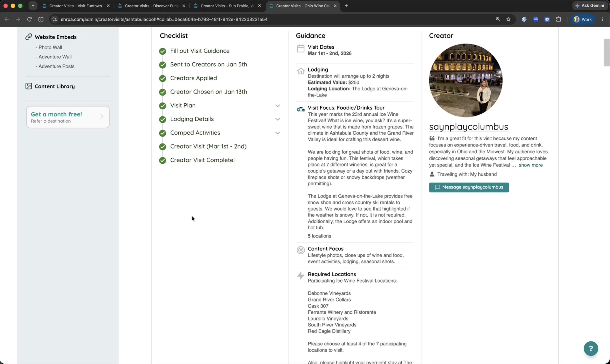This screenshot has height=364, width=610.
Task: Expand the Visit Plan section
Action: pyautogui.click(x=277, y=106)
